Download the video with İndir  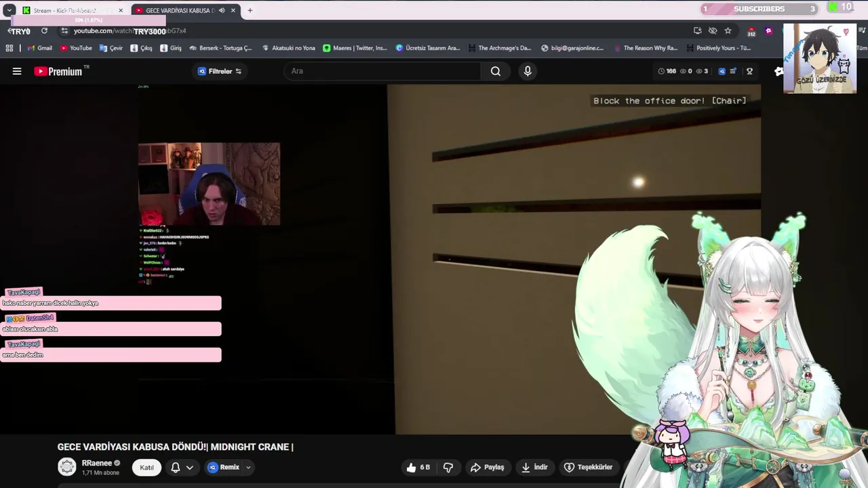coord(534,467)
